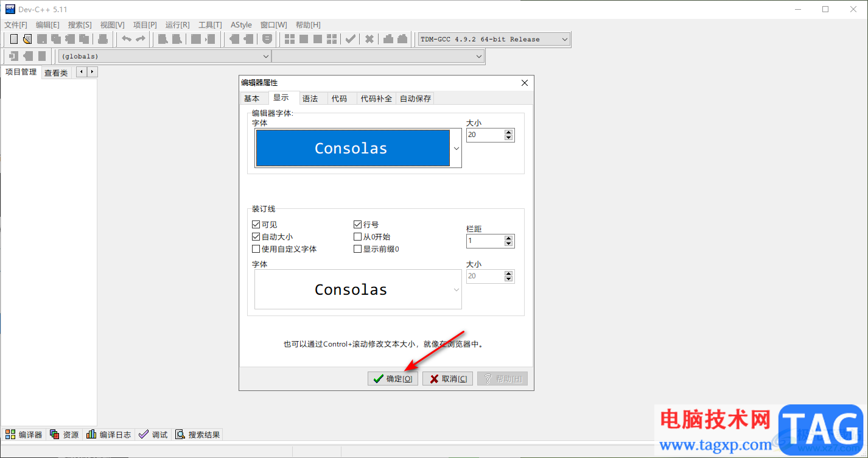
Task: Click the Replace toolbar icon
Action: [177, 39]
